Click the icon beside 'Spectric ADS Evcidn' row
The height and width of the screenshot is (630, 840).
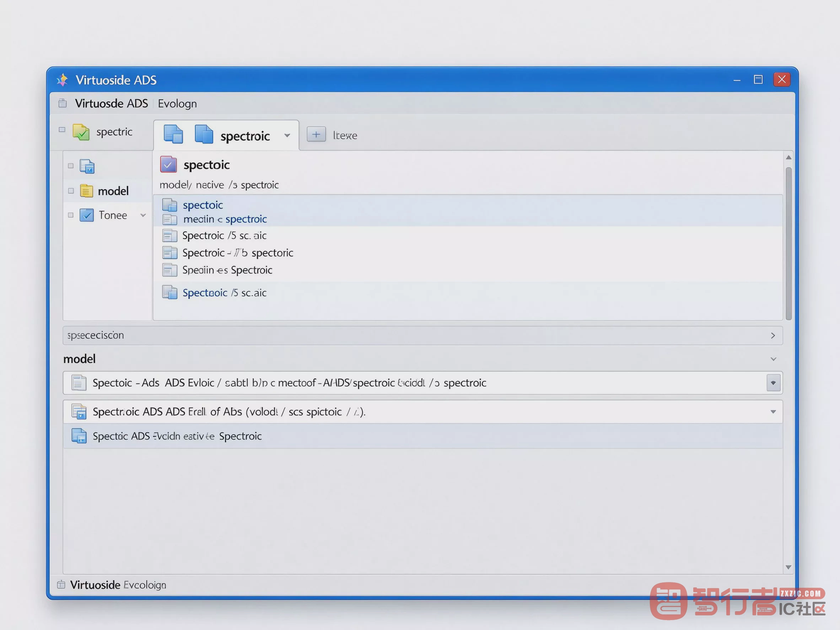click(x=79, y=436)
